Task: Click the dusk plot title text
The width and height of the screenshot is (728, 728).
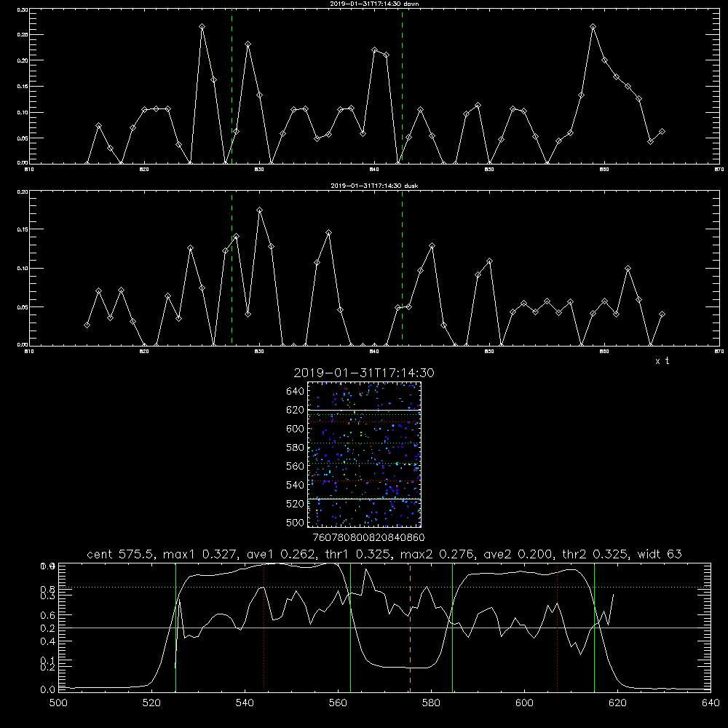Action: [x=374, y=186]
